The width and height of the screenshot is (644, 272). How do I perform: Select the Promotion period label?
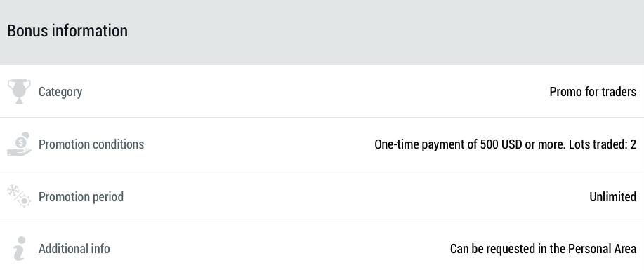pyautogui.click(x=81, y=196)
